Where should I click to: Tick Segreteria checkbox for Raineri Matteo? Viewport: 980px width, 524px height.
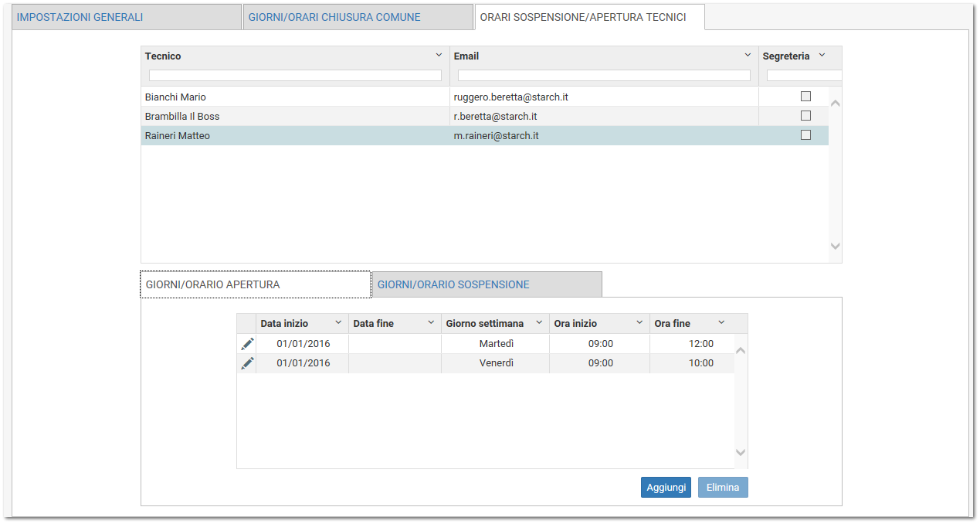tap(805, 135)
